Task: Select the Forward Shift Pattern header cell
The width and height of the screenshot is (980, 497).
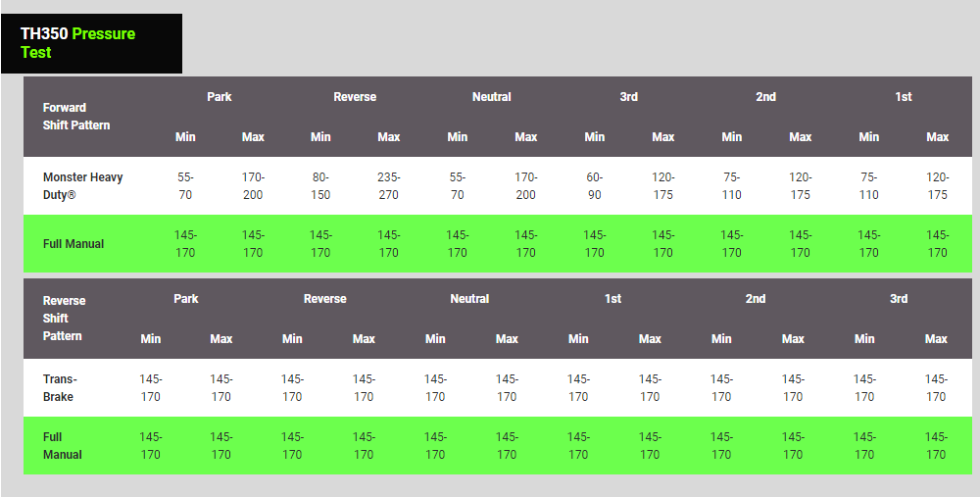Action: tap(76, 117)
